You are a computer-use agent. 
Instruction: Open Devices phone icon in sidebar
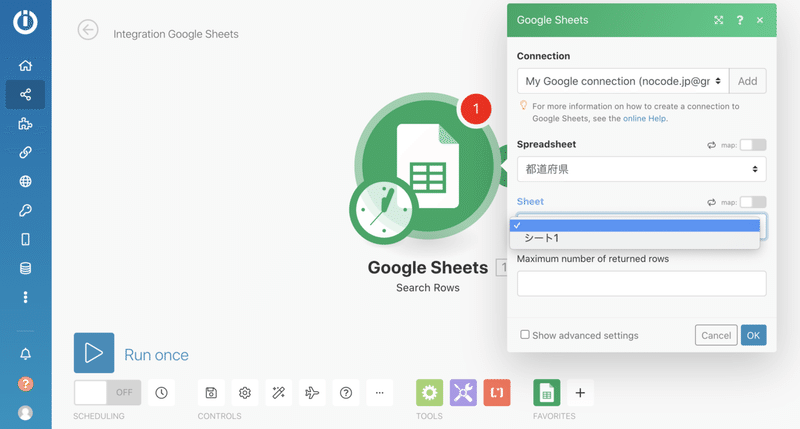25,239
